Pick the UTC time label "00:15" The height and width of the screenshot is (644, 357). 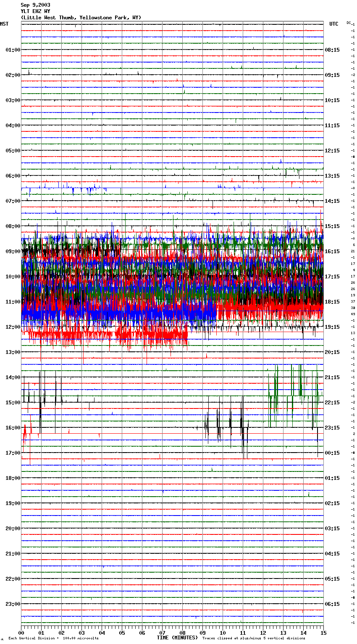click(332, 453)
